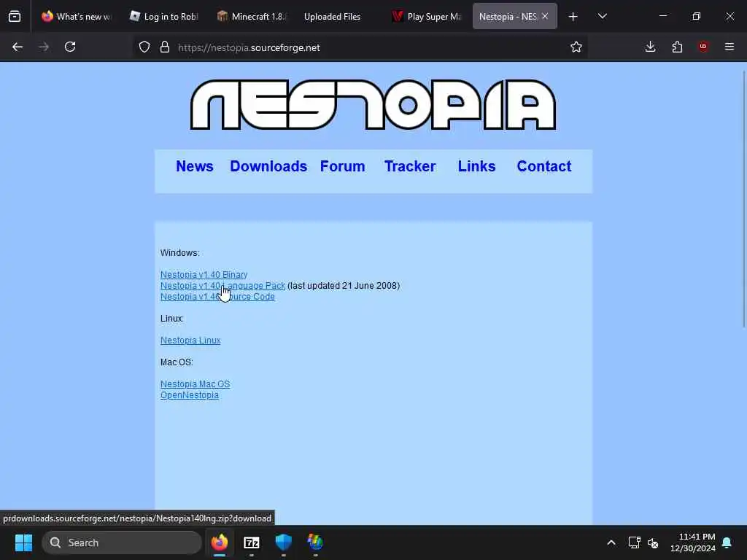Open the colorful globe taskbar app
The height and width of the screenshot is (560, 747).
315,542
